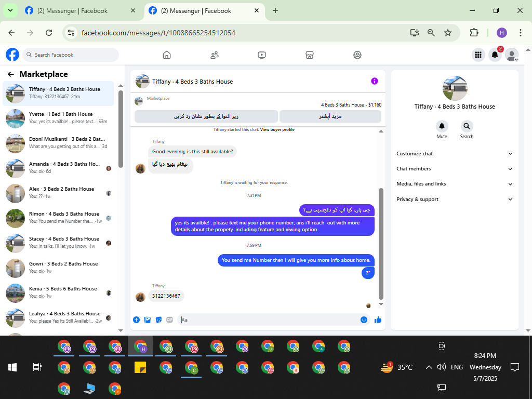Open the sticky notes taskbar app
The height and width of the screenshot is (399, 532).
point(140,367)
